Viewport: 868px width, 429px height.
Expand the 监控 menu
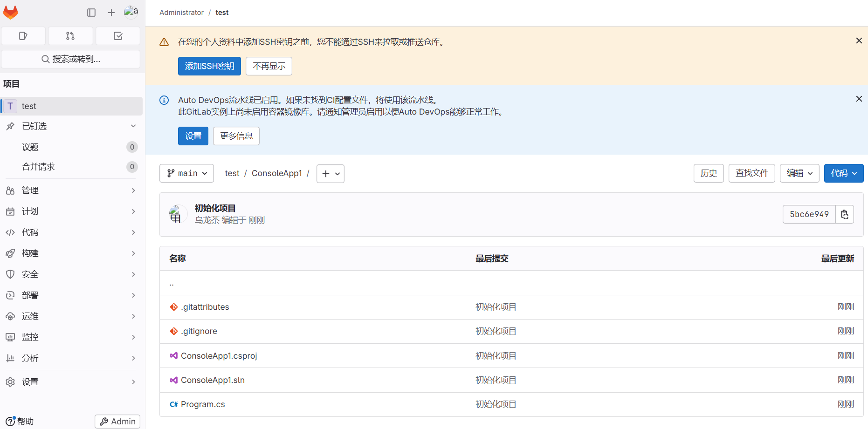(x=72, y=337)
